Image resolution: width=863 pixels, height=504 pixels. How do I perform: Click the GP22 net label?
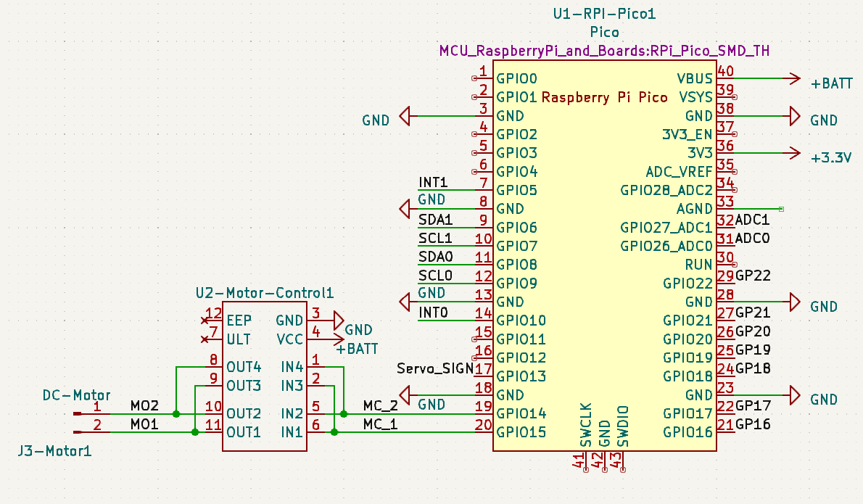[753, 276]
